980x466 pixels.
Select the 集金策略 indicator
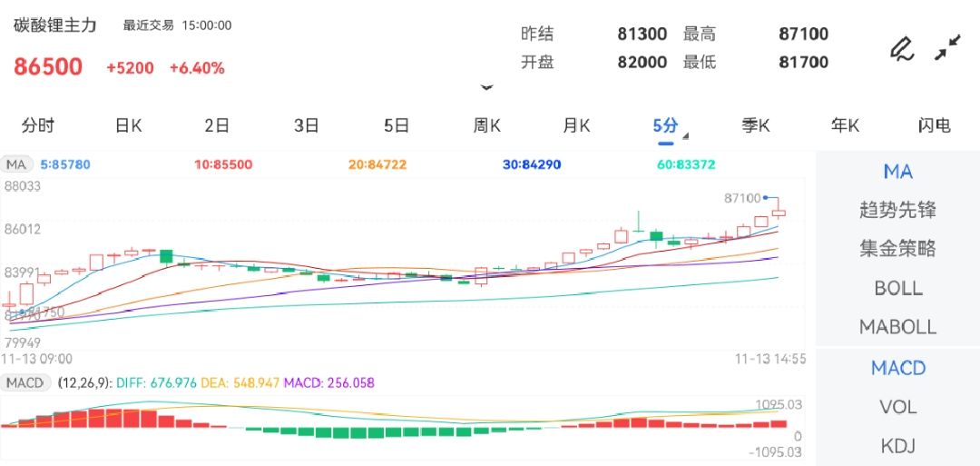point(897,249)
